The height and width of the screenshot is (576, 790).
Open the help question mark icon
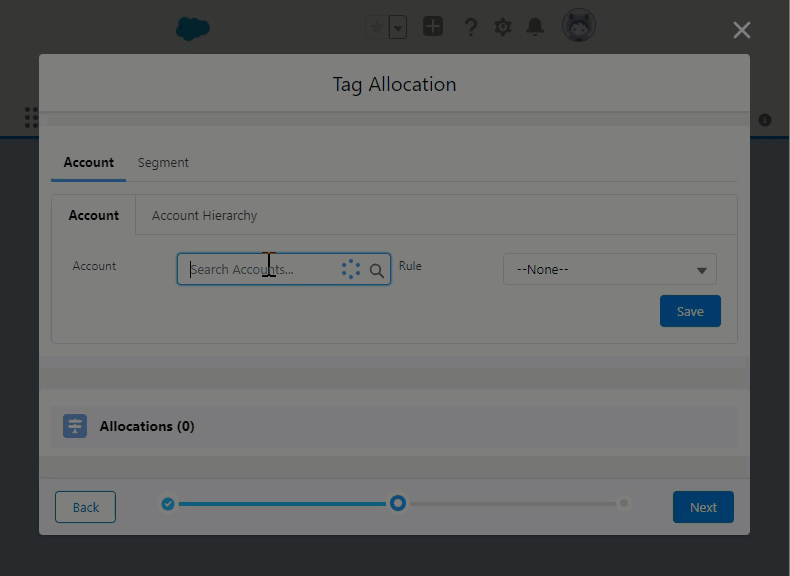(x=470, y=27)
